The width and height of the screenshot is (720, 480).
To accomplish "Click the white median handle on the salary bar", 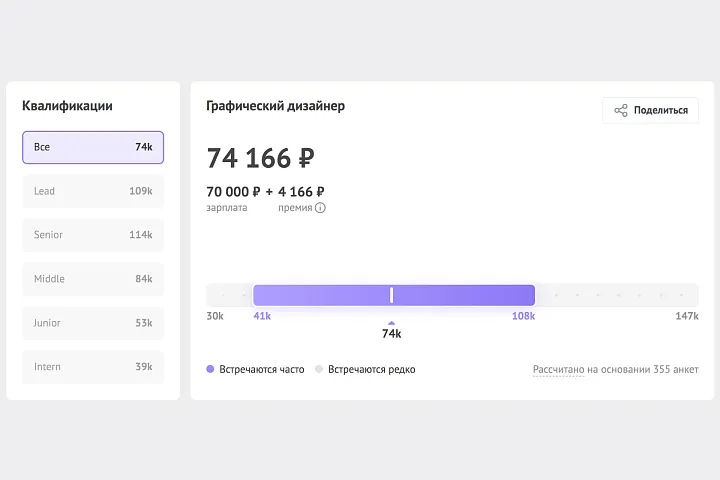I will 391,295.
